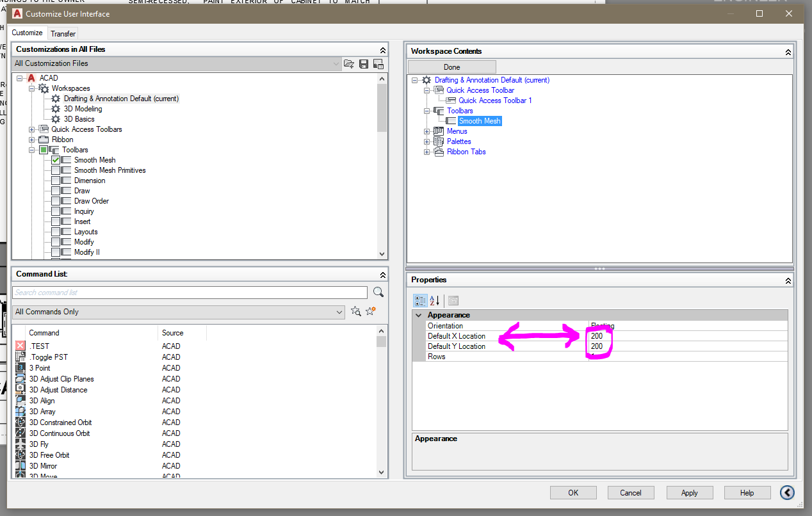Open the Display customization sets icon
Viewport: 812px width, 516px height.
pos(378,63)
